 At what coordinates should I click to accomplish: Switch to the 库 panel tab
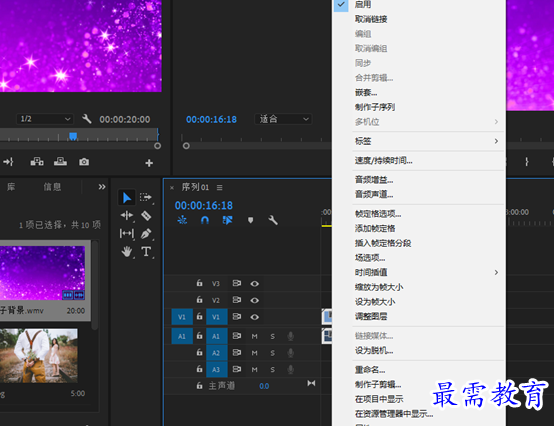[x=11, y=187]
